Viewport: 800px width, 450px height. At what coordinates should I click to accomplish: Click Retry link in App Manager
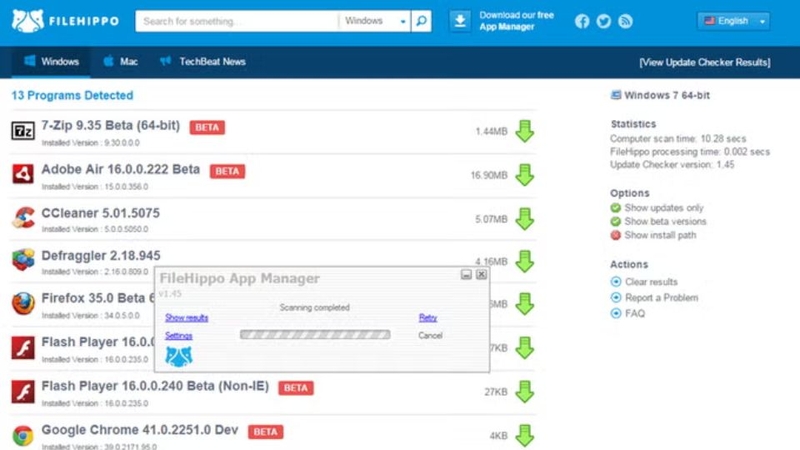[428, 318]
